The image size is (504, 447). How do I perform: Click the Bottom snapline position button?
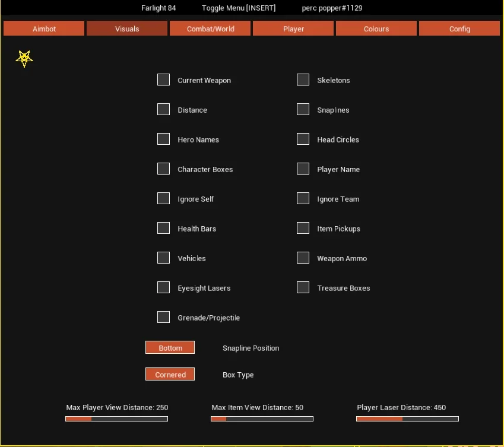(170, 347)
